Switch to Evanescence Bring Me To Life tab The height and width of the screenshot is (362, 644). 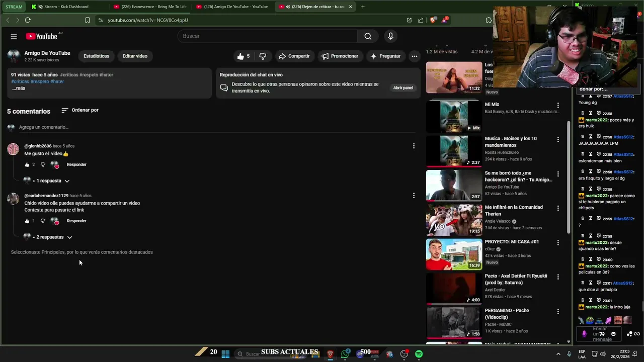click(150, 7)
